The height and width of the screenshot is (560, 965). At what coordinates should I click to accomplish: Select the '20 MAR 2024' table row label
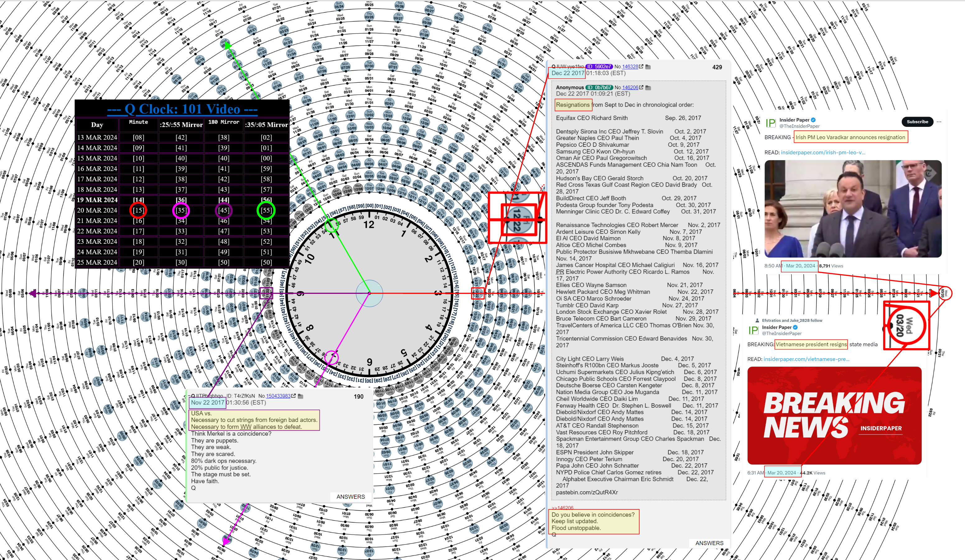coord(97,210)
